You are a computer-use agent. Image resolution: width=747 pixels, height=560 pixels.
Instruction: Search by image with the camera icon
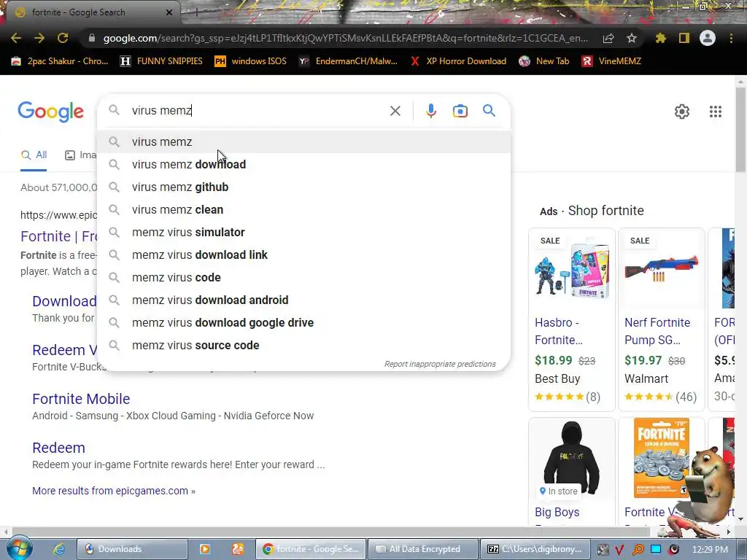point(460,111)
